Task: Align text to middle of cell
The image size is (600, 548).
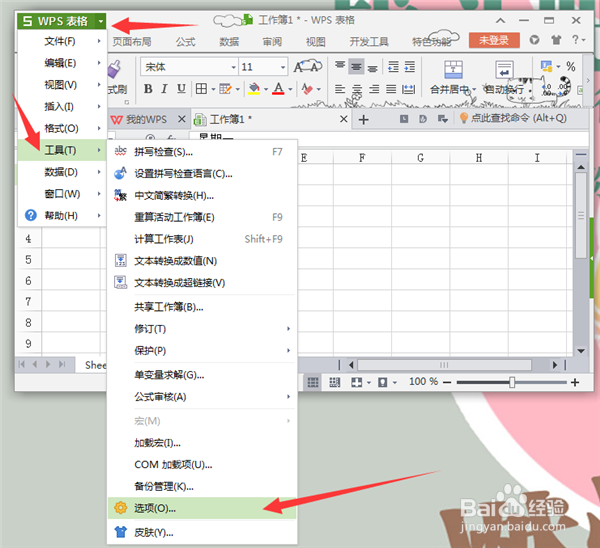Action: pos(356,67)
